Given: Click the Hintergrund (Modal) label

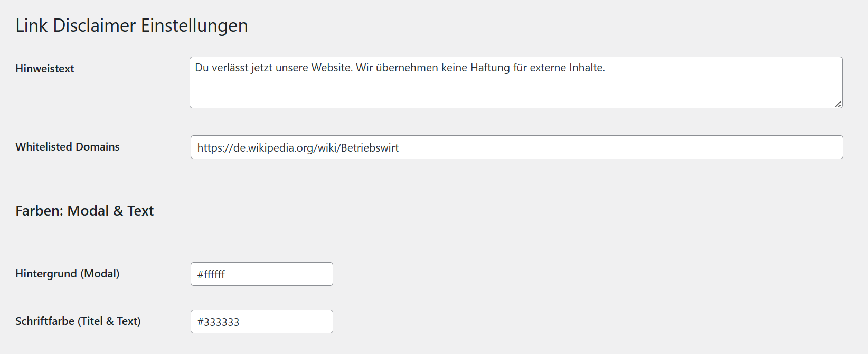Looking at the screenshot, I should click(x=68, y=274).
